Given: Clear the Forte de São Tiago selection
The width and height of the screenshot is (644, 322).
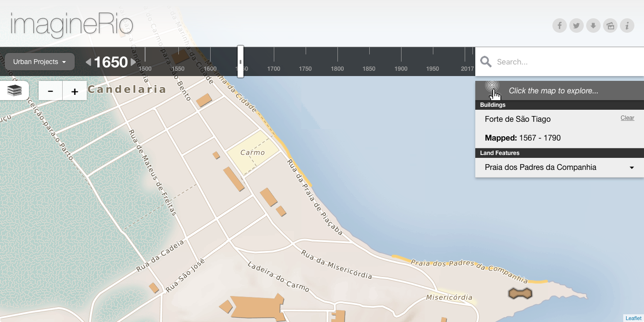Looking at the screenshot, I should click(x=627, y=118).
